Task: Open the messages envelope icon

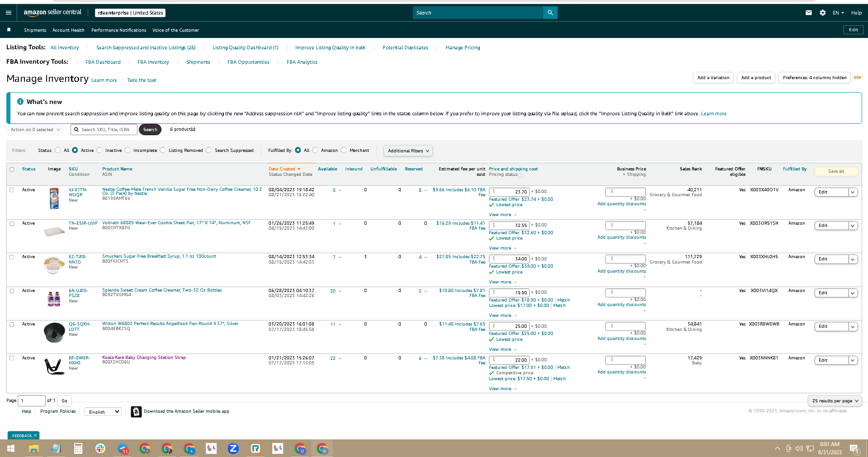Action: [809, 13]
